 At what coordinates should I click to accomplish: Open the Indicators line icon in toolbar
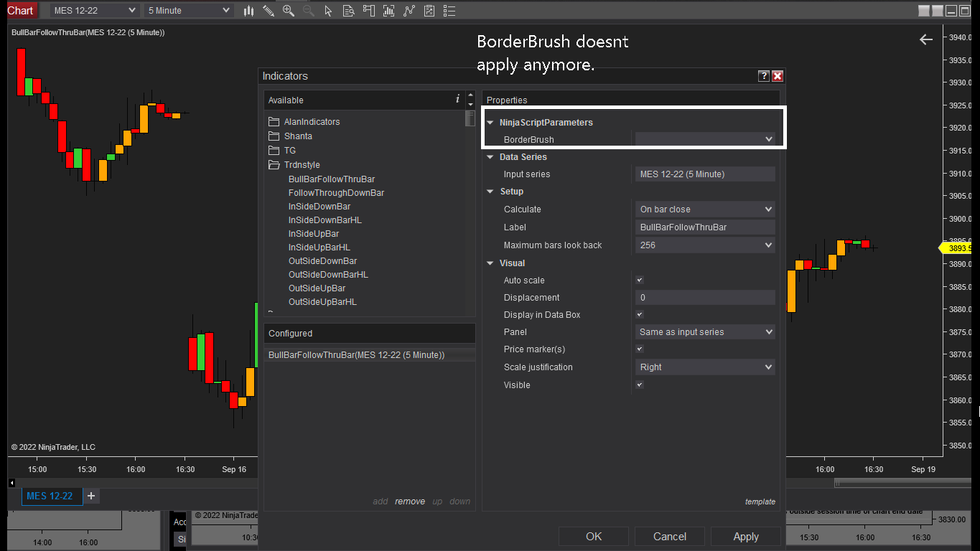pos(409,11)
